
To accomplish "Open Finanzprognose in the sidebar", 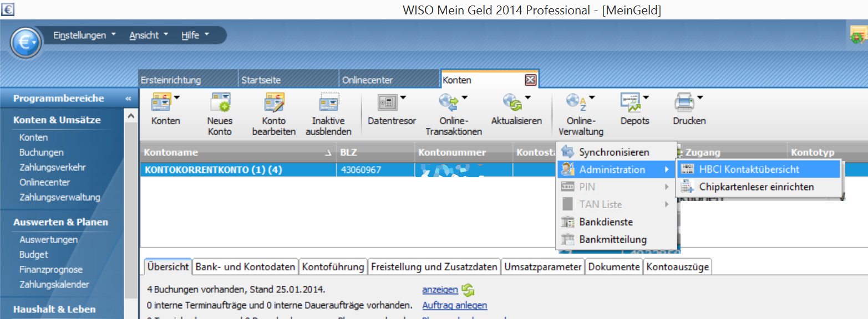I will pyautogui.click(x=51, y=270).
